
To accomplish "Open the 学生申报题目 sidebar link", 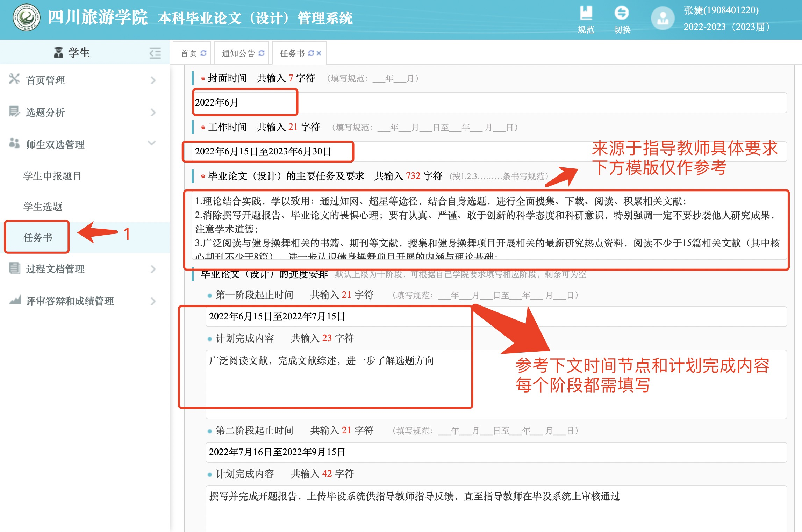I will 52,176.
